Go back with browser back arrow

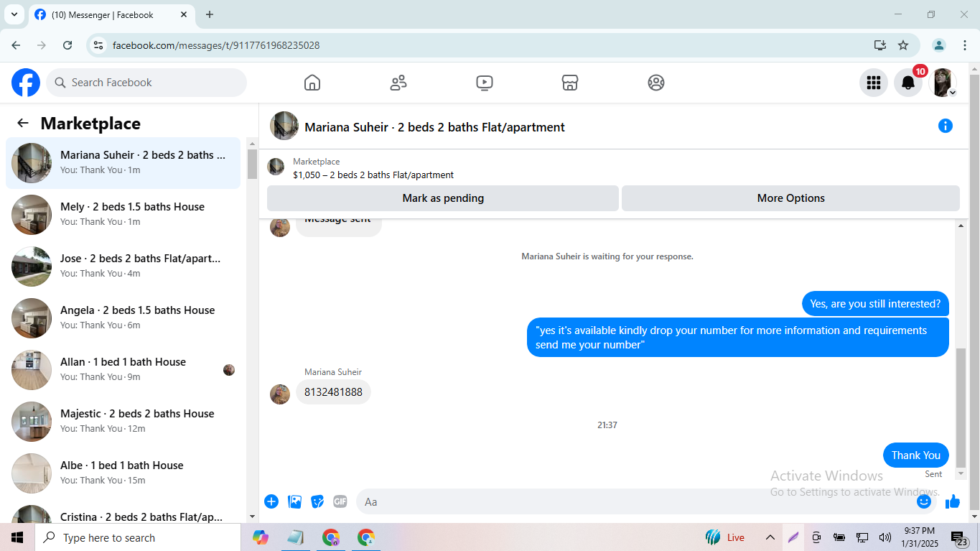click(x=16, y=45)
